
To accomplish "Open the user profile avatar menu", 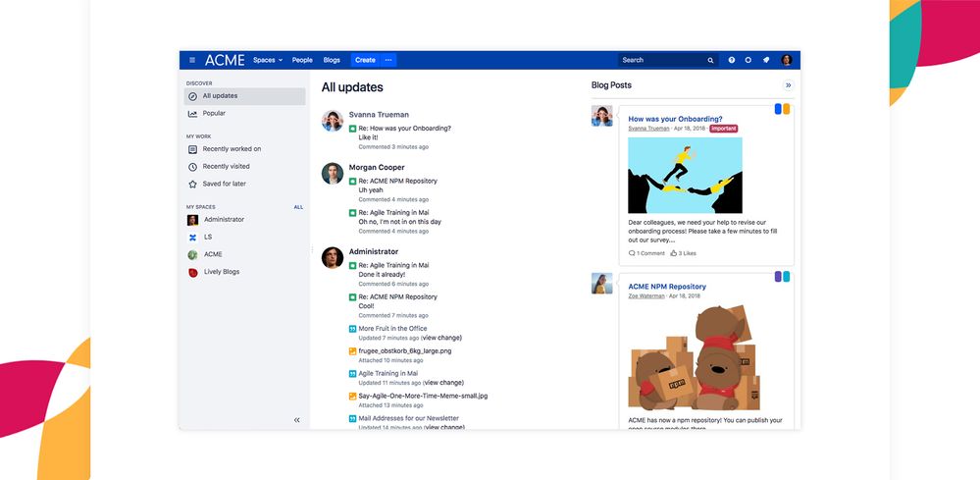I will (786, 60).
